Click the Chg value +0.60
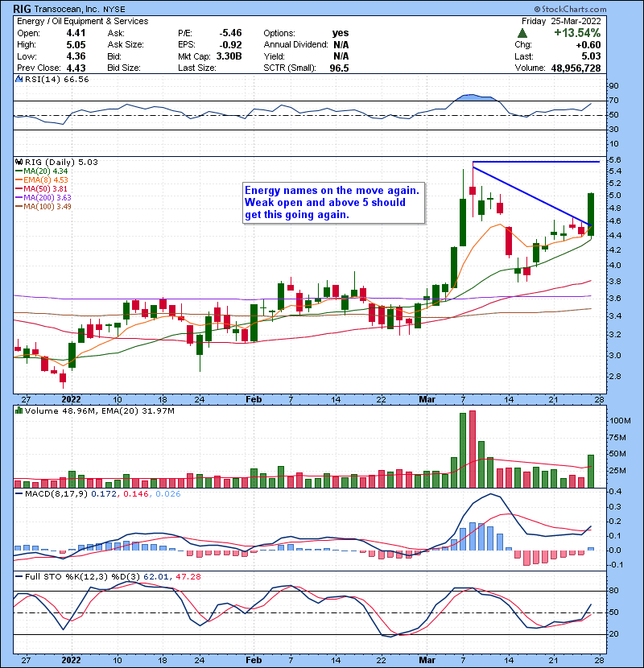 (588, 45)
